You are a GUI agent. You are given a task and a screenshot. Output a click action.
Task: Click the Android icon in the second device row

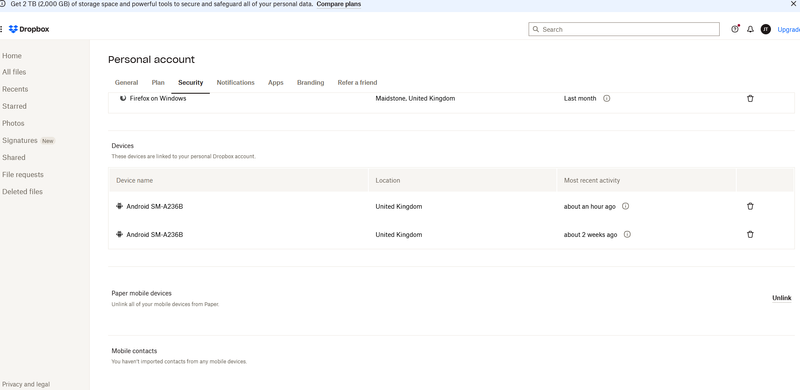tap(119, 234)
